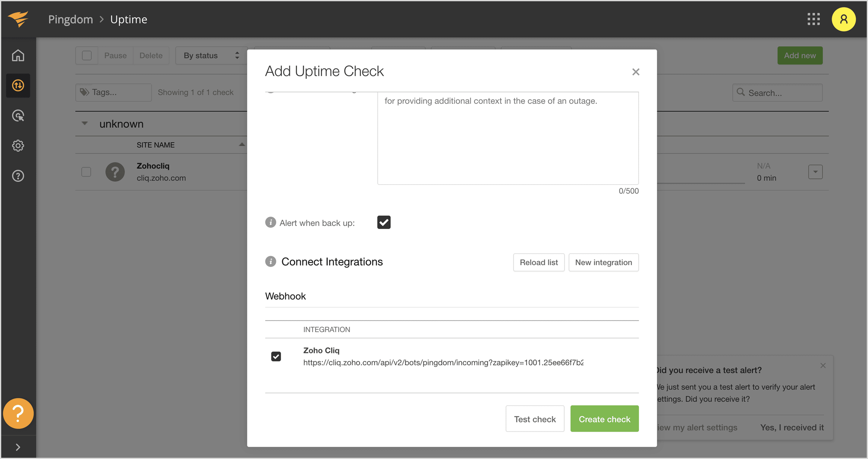The width and height of the screenshot is (868, 459).
Task: Click Yes, I received it
Action: pyautogui.click(x=792, y=428)
